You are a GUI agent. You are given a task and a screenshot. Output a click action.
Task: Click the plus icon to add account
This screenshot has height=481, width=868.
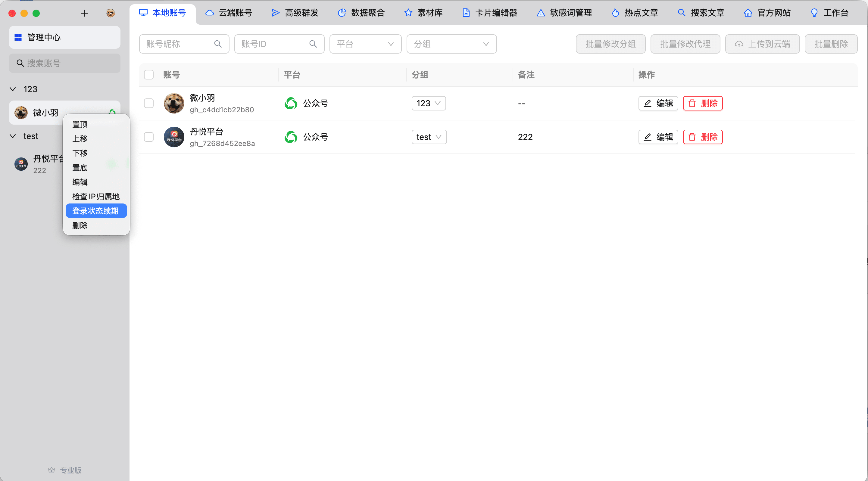(84, 13)
